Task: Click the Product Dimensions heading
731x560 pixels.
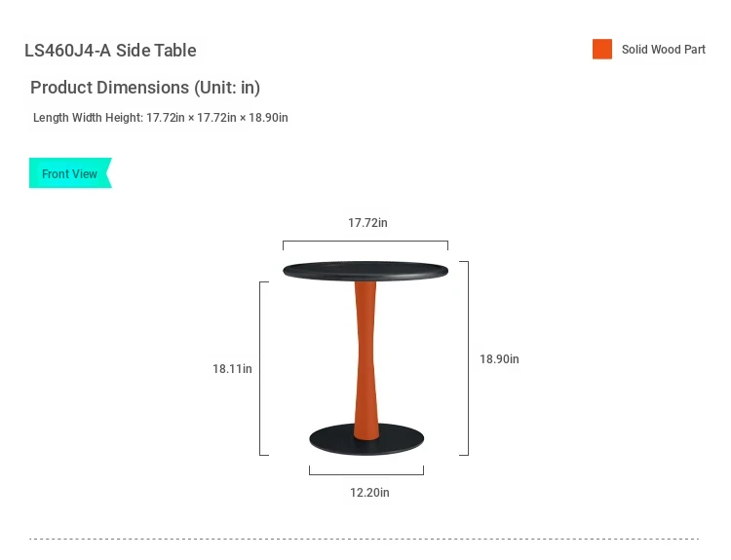Action: pos(145,88)
